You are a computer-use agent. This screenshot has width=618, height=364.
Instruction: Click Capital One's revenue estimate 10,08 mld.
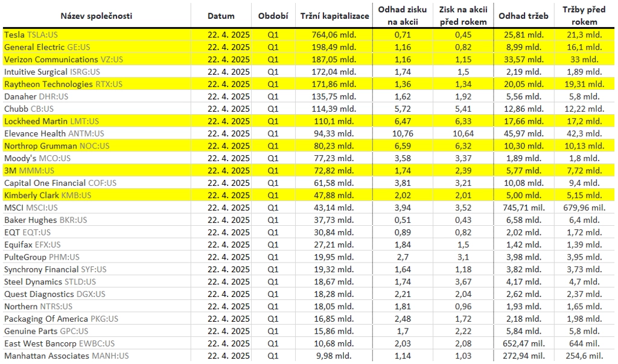pos(524,183)
